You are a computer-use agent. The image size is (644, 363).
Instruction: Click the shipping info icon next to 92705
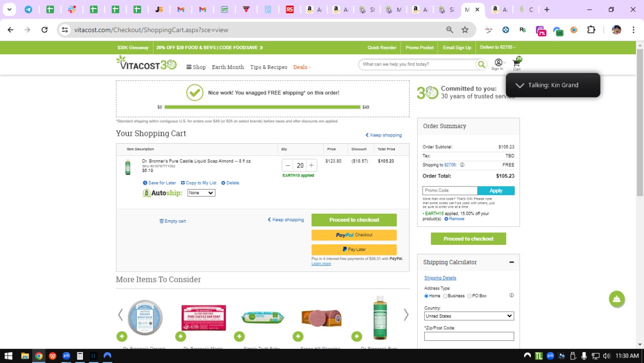coord(462,165)
